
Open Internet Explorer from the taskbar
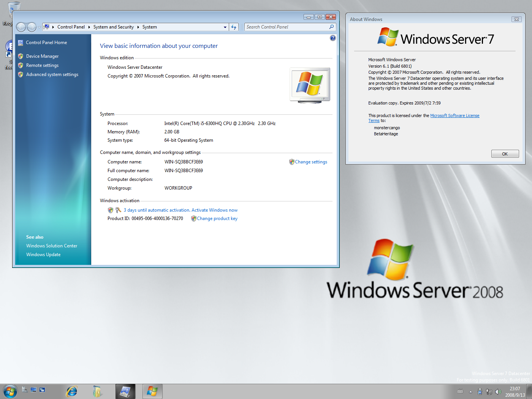[71, 391]
